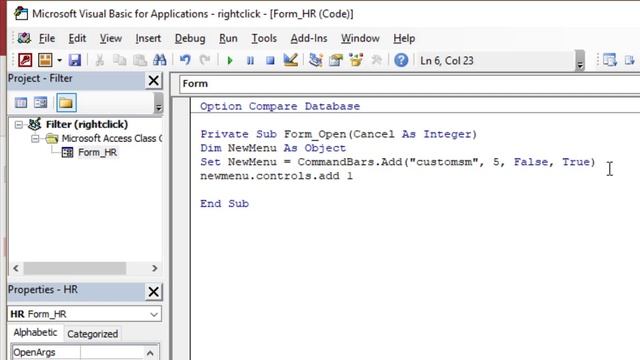Open the HR Form_HR properties object dropdown
Screen dimensions: 640x360
[84, 314]
